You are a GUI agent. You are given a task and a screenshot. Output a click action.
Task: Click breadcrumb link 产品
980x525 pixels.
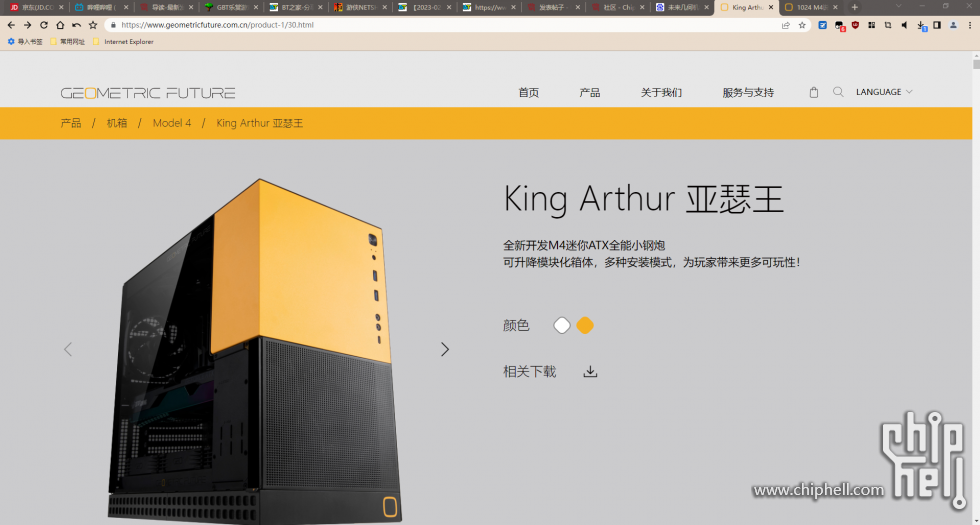[71, 123]
